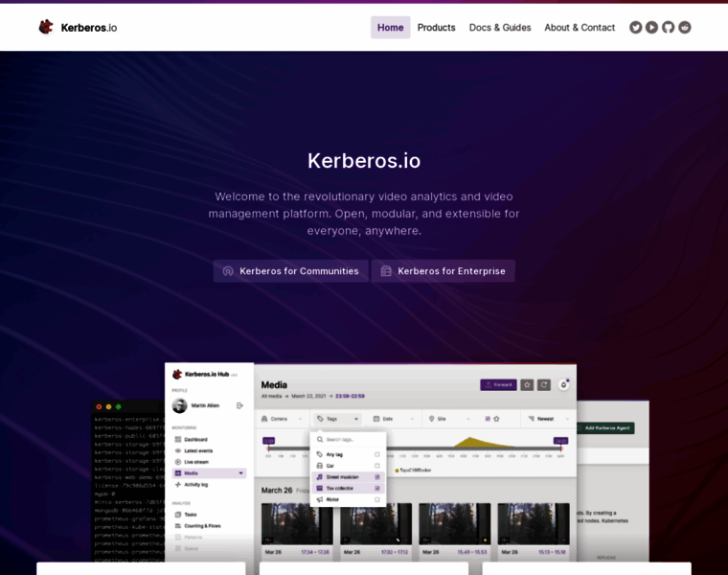The height and width of the screenshot is (575, 728).
Task: Check the Car tag checkbox
Action: [377, 466]
